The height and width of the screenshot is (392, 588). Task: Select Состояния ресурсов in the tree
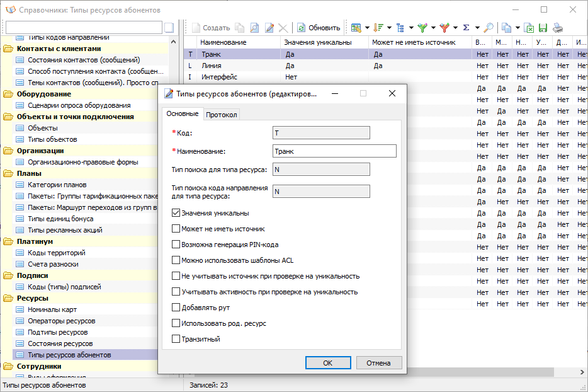pyautogui.click(x=60, y=343)
